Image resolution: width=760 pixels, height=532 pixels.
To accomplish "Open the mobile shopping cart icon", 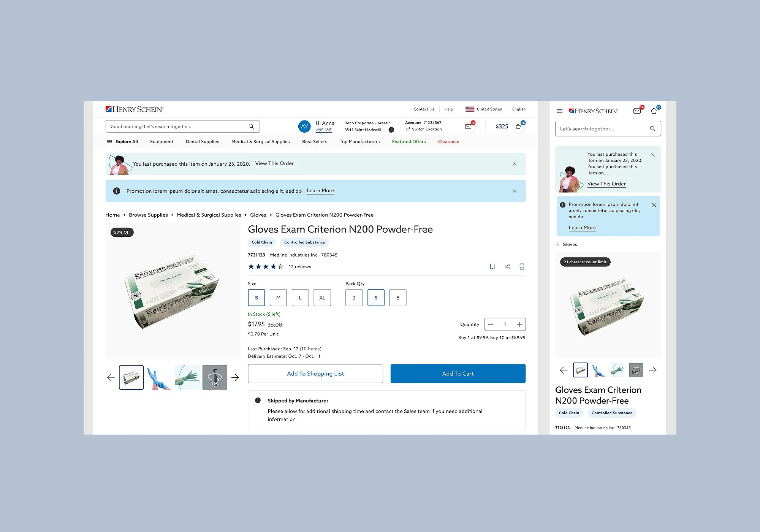I will point(654,111).
